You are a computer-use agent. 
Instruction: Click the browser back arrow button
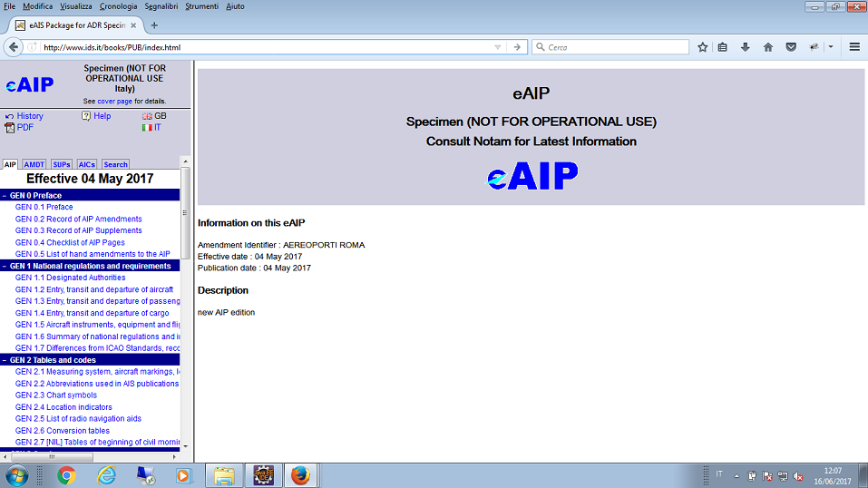[15, 47]
